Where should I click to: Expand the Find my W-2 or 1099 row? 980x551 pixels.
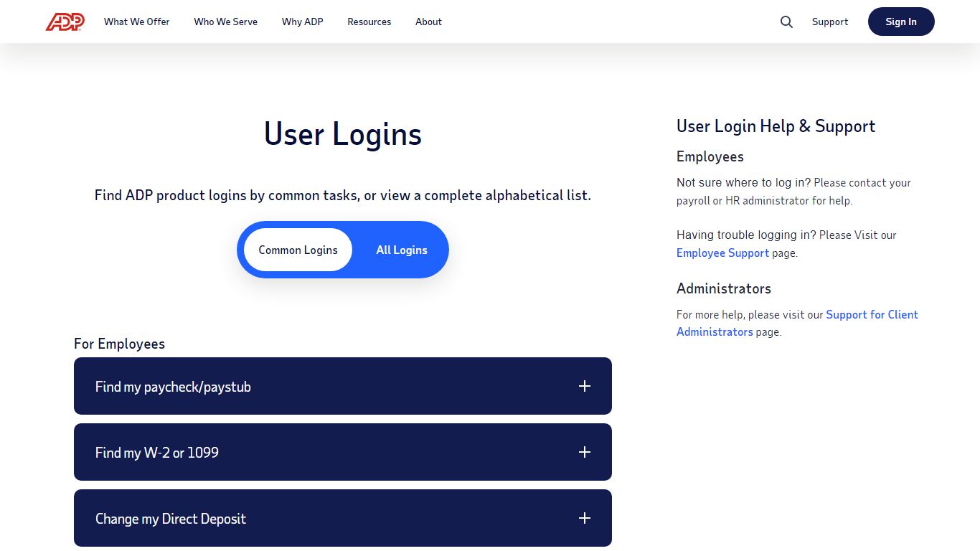[x=343, y=452]
